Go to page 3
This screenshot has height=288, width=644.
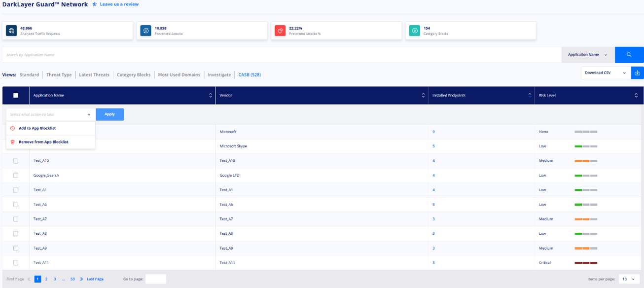coord(55,279)
